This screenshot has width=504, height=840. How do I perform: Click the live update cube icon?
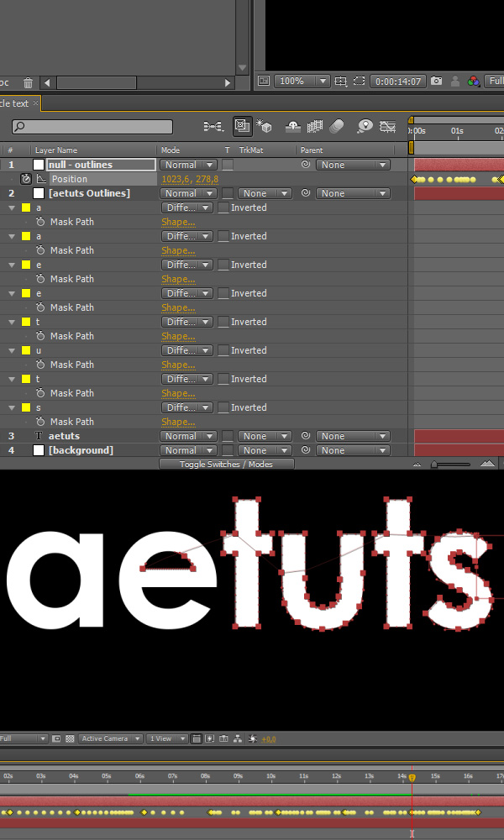(264, 127)
